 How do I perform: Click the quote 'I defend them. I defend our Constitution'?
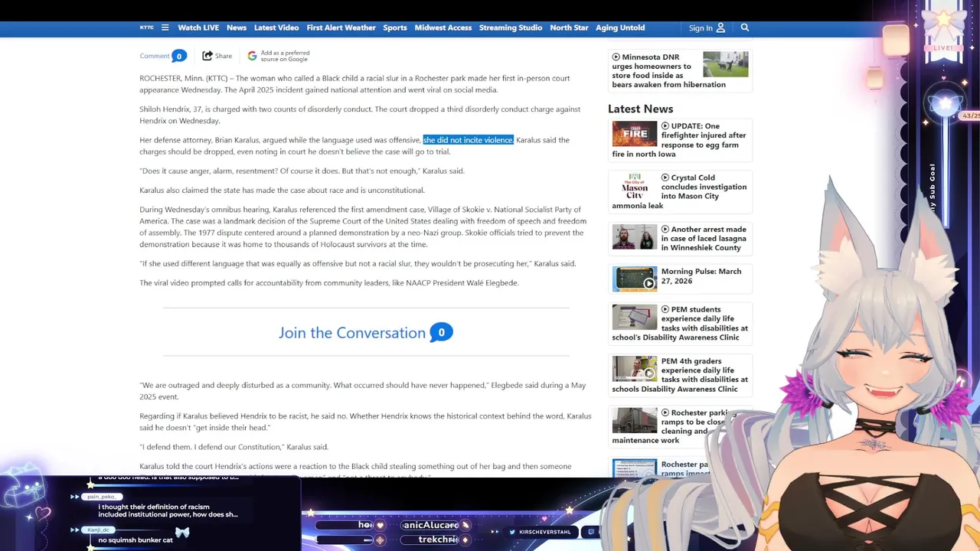[234, 447]
